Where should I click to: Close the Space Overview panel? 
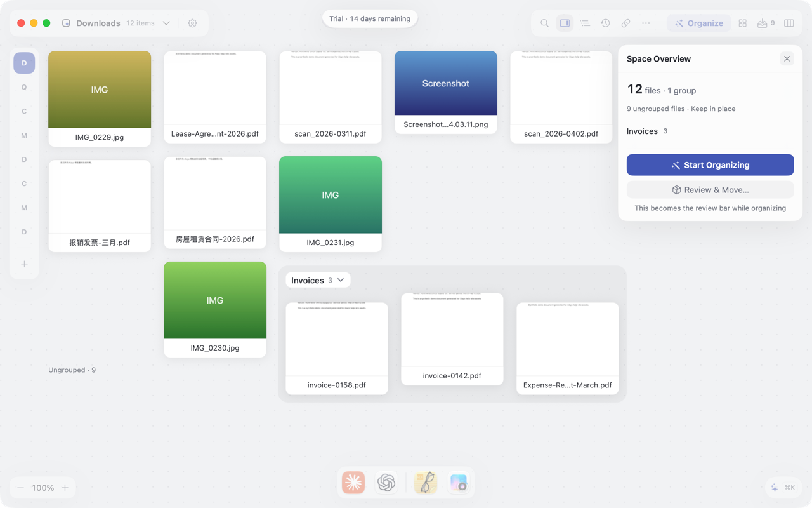tap(787, 59)
